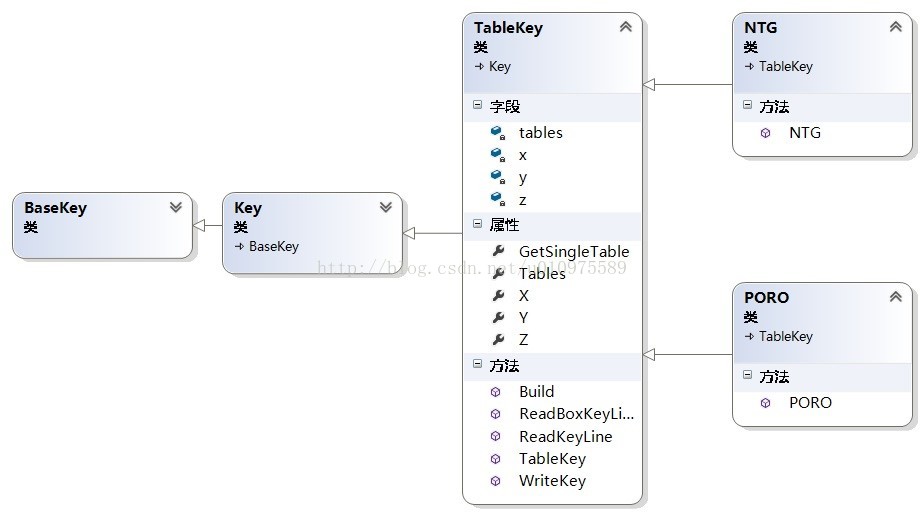Click the tables field icon
924x515 pixels.
[497, 132]
